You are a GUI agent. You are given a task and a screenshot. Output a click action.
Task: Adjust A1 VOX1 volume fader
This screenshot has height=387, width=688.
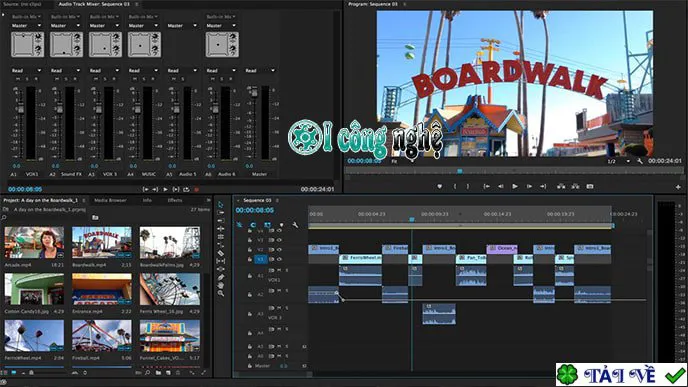pyautogui.click(x=20, y=108)
